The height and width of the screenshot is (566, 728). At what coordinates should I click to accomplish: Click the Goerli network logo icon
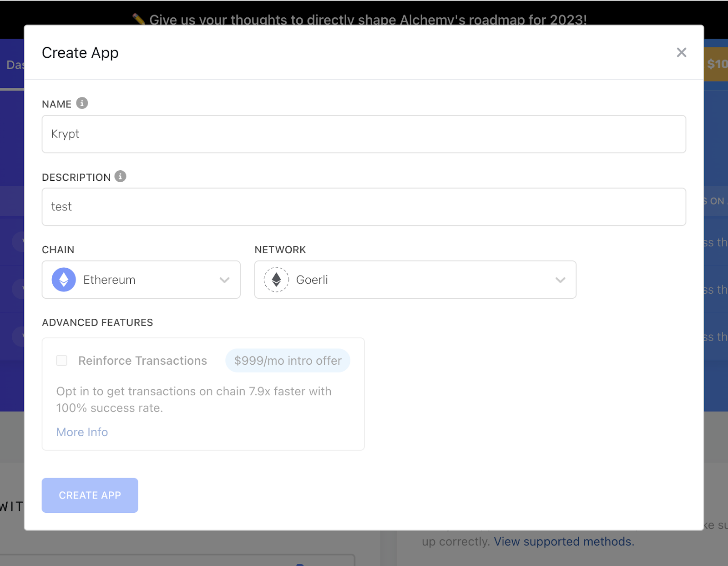(x=276, y=280)
